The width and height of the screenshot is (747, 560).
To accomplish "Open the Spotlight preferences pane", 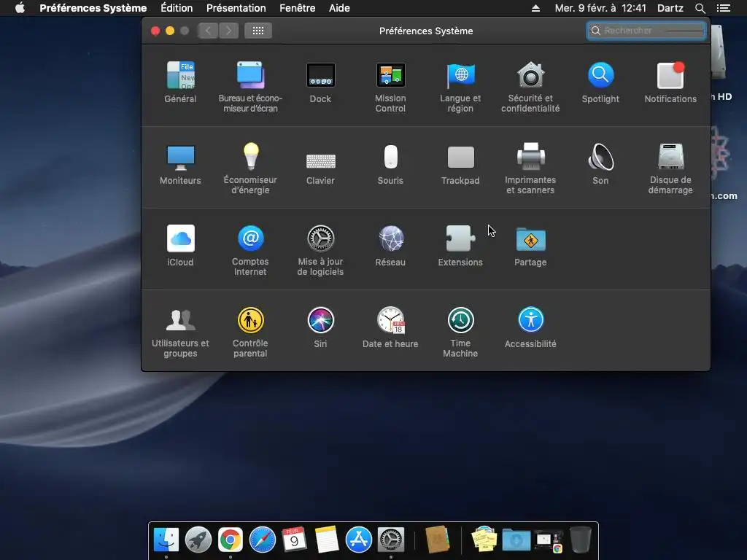I will tap(600, 82).
